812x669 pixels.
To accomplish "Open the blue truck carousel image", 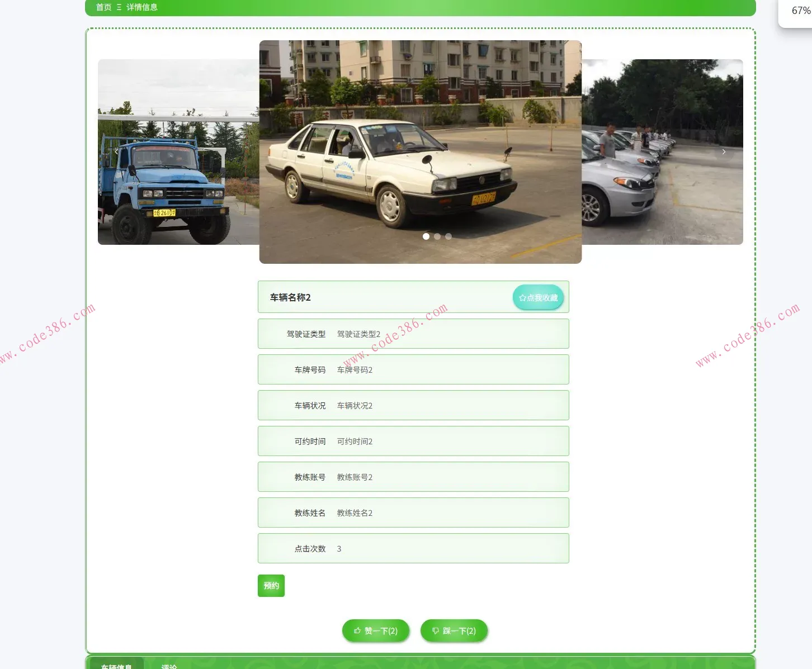I will pos(178,152).
